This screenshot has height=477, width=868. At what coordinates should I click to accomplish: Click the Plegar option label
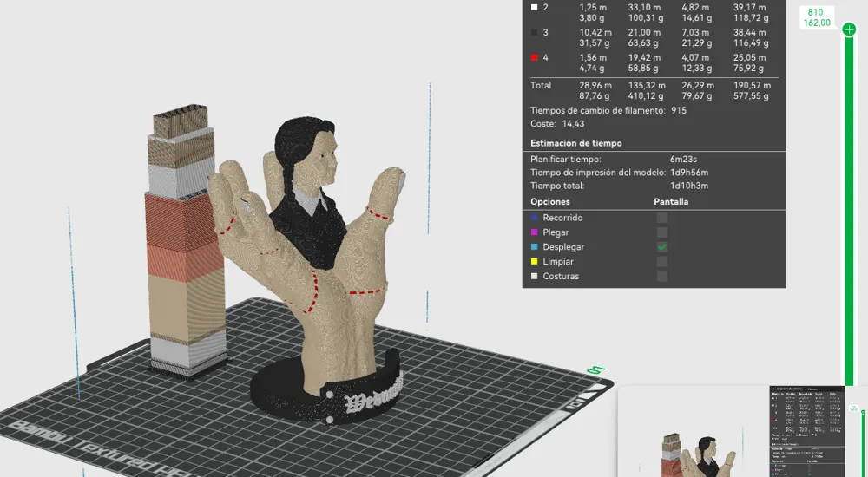[x=556, y=232]
